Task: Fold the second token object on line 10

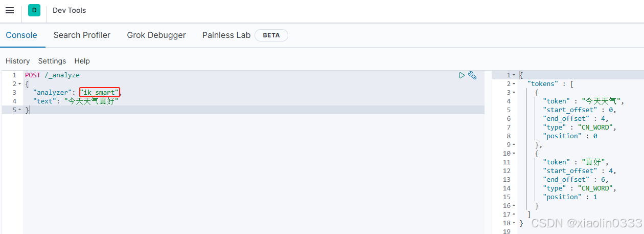Action: (x=514, y=154)
